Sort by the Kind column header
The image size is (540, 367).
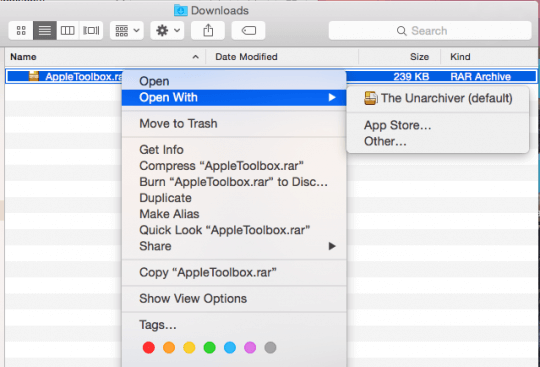(489, 57)
